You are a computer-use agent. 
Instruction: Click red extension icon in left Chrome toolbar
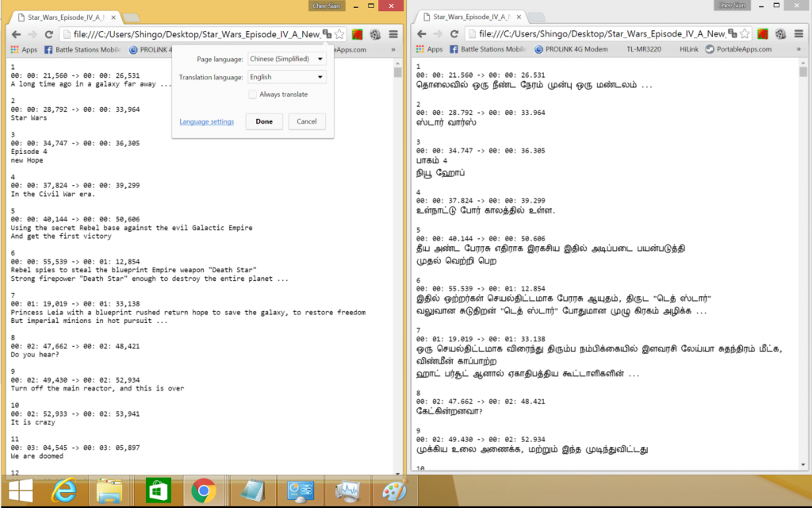357,35
